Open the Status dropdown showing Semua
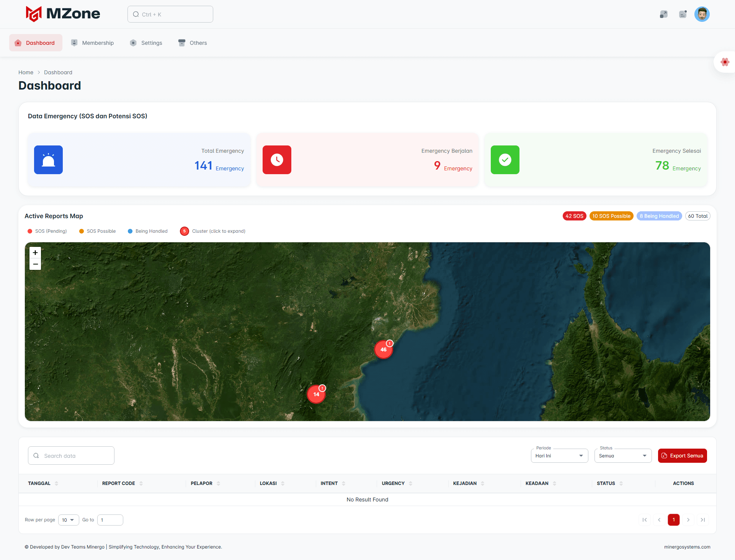 [x=623, y=456]
